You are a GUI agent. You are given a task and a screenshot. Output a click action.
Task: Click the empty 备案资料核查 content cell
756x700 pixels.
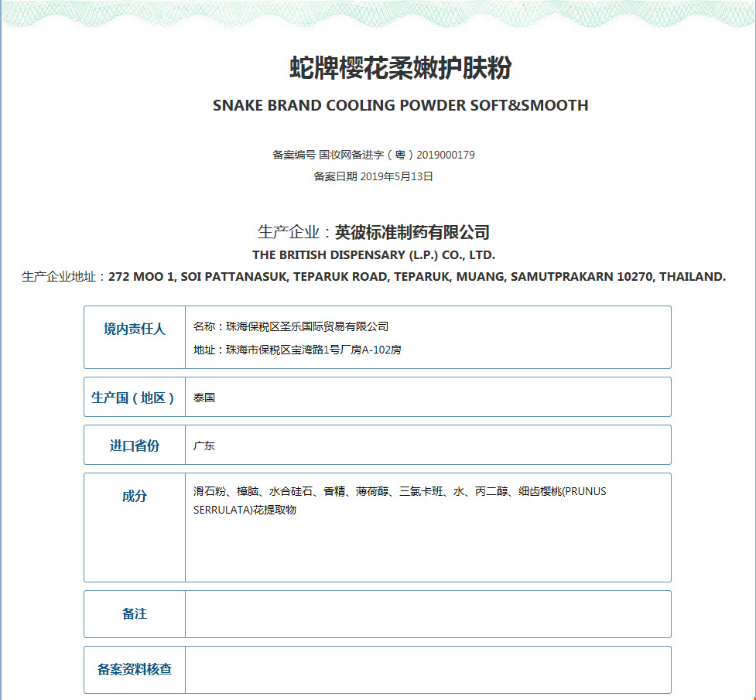point(428,670)
